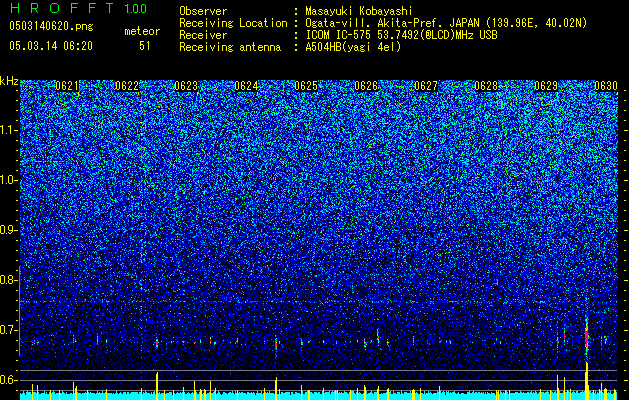Click the timestamp 05.03.14 06:20
This screenshot has height=400, width=629.
click(x=51, y=46)
